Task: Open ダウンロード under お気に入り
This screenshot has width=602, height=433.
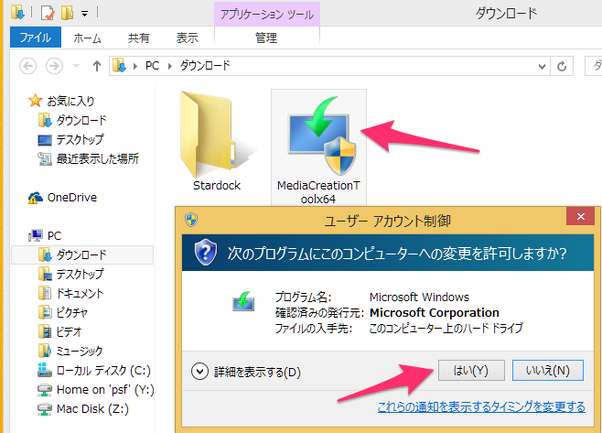Action: click(72, 120)
